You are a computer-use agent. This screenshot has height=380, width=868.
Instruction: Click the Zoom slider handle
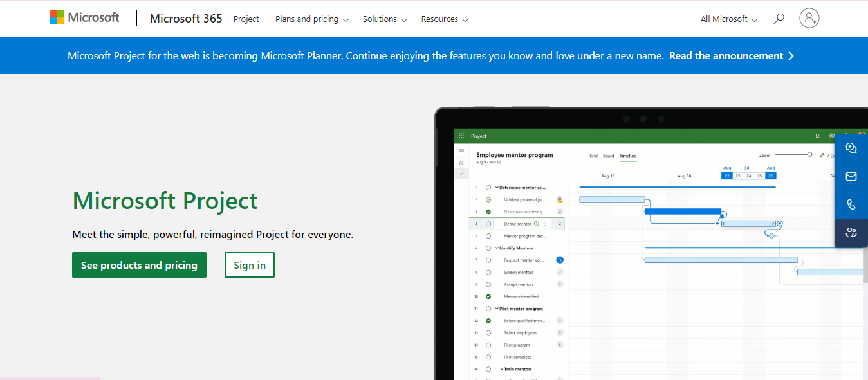click(809, 154)
